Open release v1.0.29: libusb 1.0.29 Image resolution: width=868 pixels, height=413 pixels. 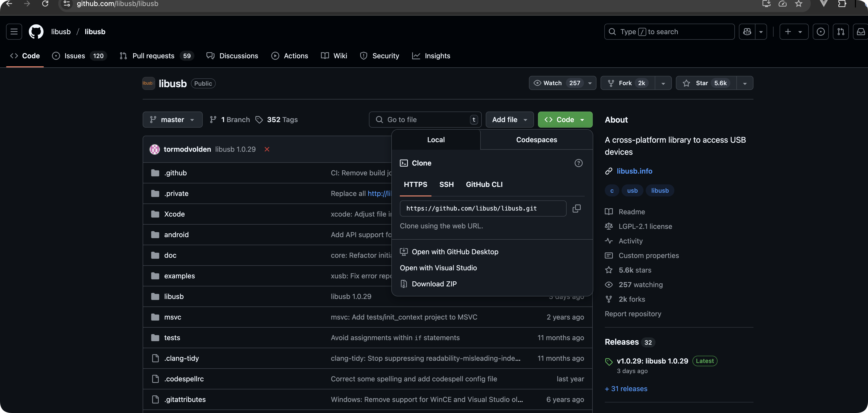652,361
